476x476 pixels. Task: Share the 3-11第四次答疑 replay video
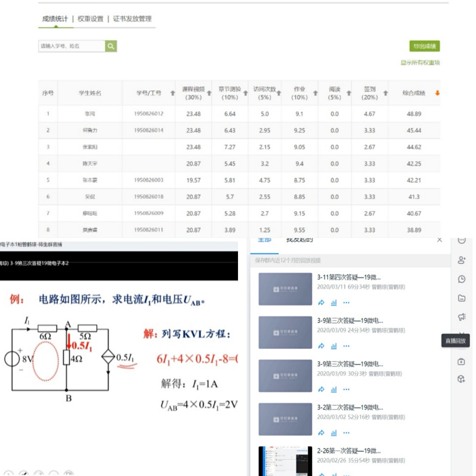pos(321,302)
